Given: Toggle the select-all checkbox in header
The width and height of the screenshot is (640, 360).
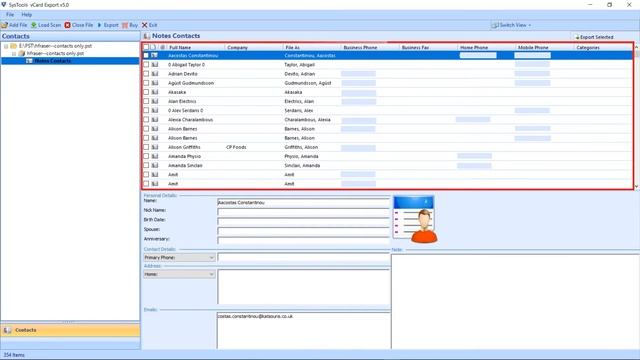Looking at the screenshot, I should click(146, 47).
